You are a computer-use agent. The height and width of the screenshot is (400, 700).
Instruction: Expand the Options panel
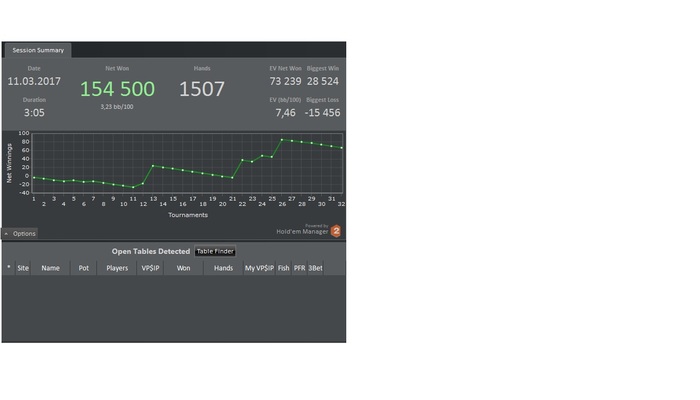pos(20,233)
